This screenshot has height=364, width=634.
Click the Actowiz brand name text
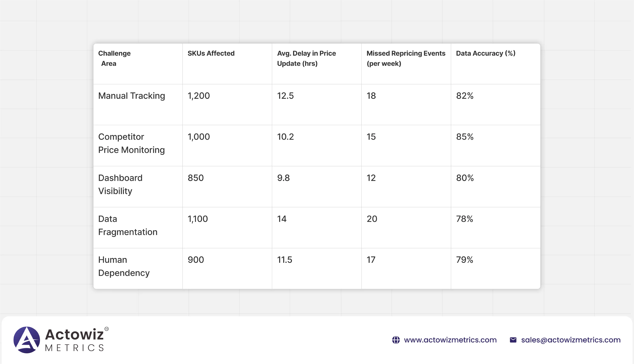[x=74, y=335]
